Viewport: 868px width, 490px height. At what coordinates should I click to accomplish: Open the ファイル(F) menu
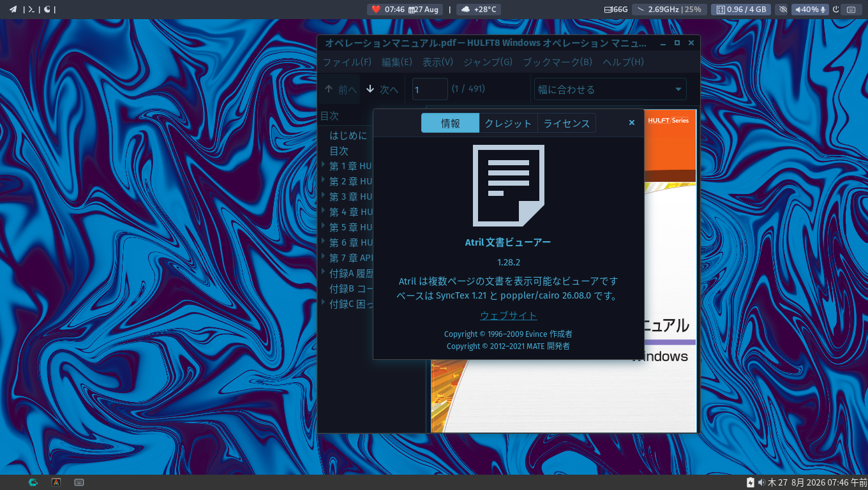(x=347, y=62)
